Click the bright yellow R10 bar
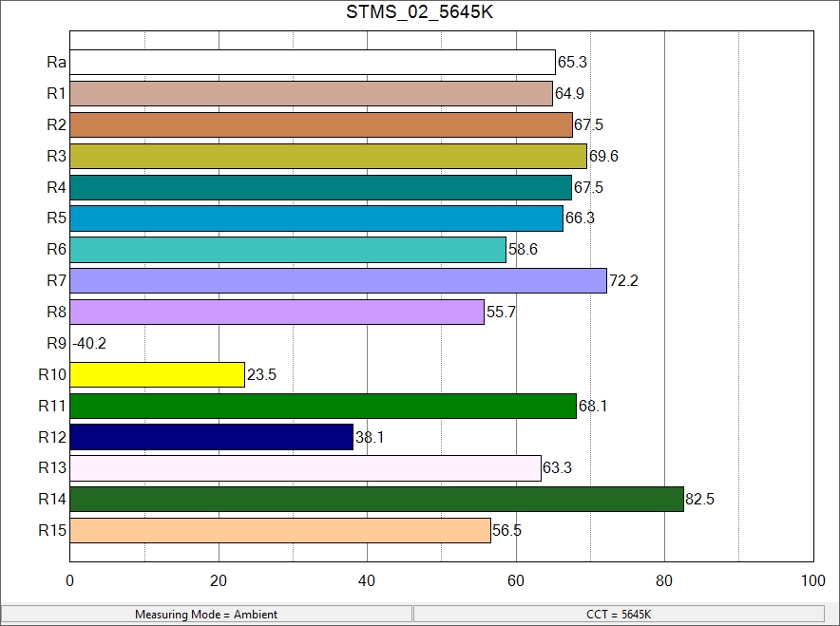This screenshot has height=626, width=840. click(158, 374)
